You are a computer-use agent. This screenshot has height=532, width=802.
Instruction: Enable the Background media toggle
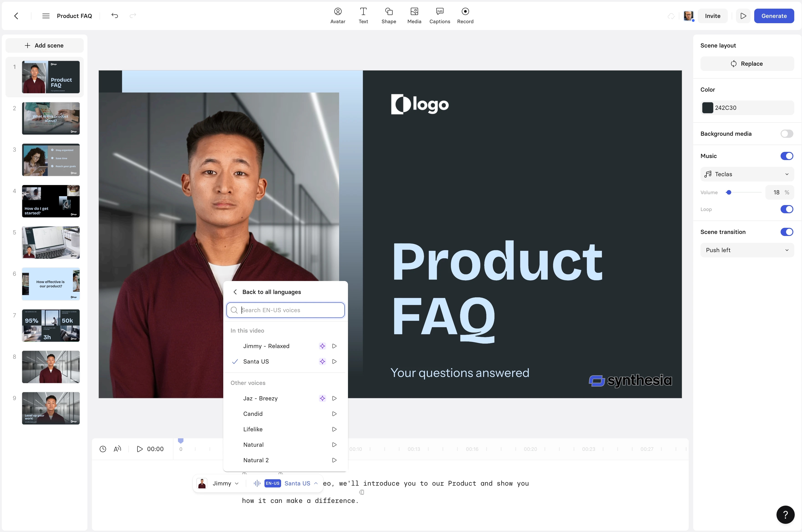(x=786, y=134)
